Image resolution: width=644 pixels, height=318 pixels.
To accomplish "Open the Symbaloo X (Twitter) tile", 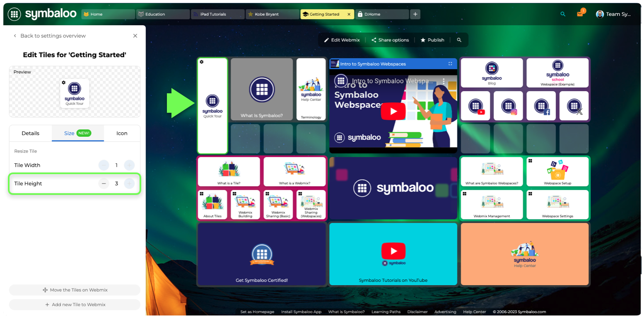I will click(574, 106).
